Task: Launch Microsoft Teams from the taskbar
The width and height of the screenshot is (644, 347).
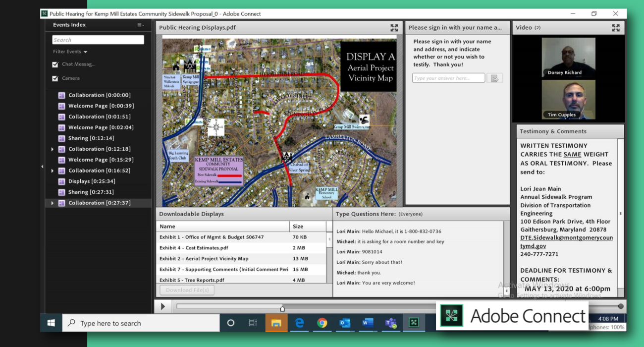Action: coord(391,323)
